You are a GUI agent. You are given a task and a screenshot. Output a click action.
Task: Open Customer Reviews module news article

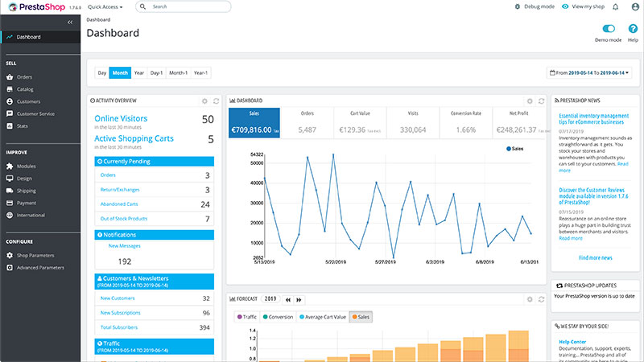pos(593,196)
